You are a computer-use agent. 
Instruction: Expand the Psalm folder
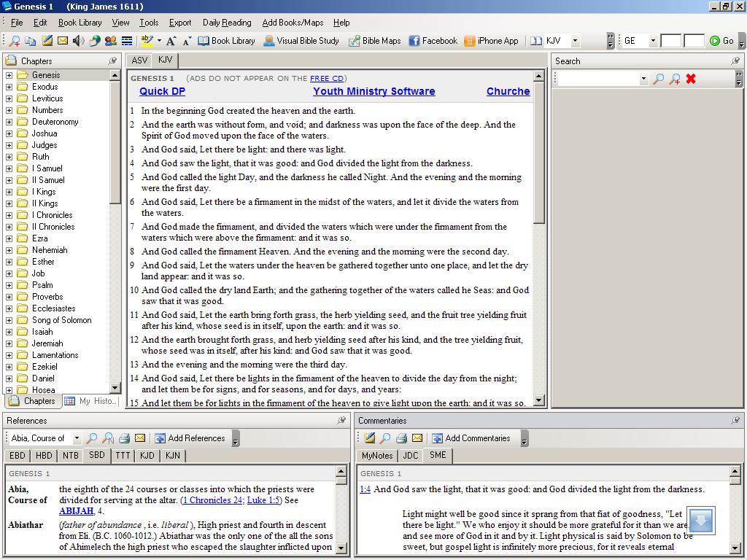click(9, 285)
